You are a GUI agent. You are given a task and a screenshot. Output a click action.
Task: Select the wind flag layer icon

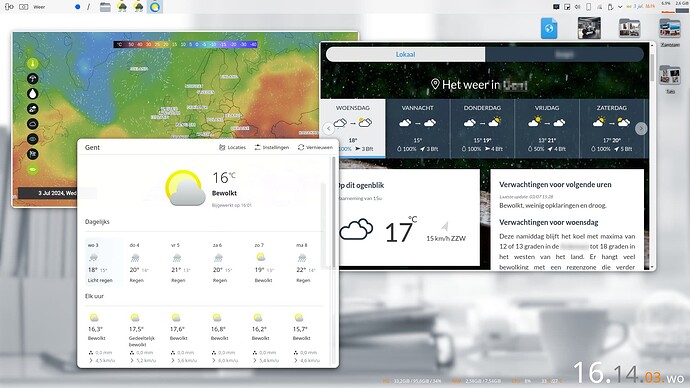point(33,154)
